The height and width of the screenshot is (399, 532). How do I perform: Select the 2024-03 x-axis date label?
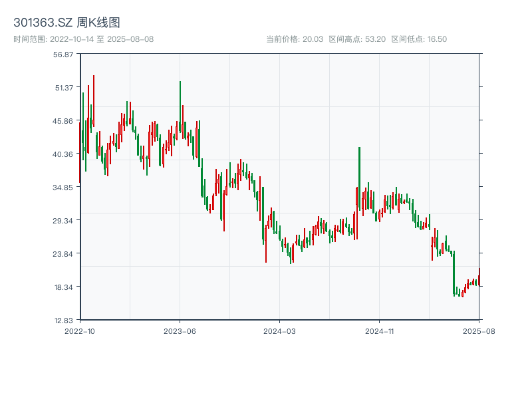[x=279, y=330]
